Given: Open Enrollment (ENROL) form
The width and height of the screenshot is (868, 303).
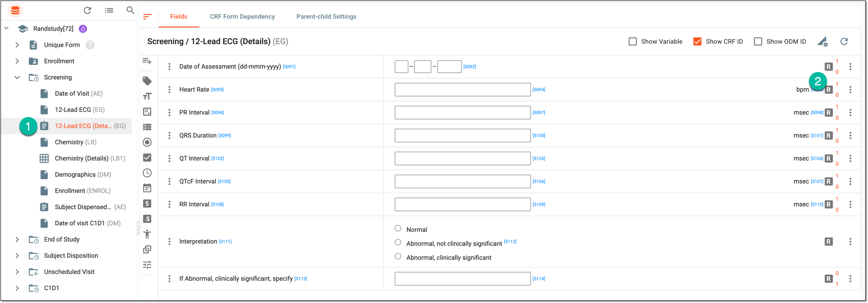Looking at the screenshot, I should click(x=83, y=191).
